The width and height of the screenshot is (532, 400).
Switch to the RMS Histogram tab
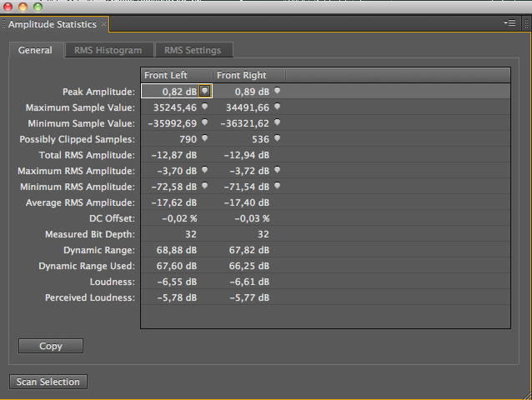point(108,50)
